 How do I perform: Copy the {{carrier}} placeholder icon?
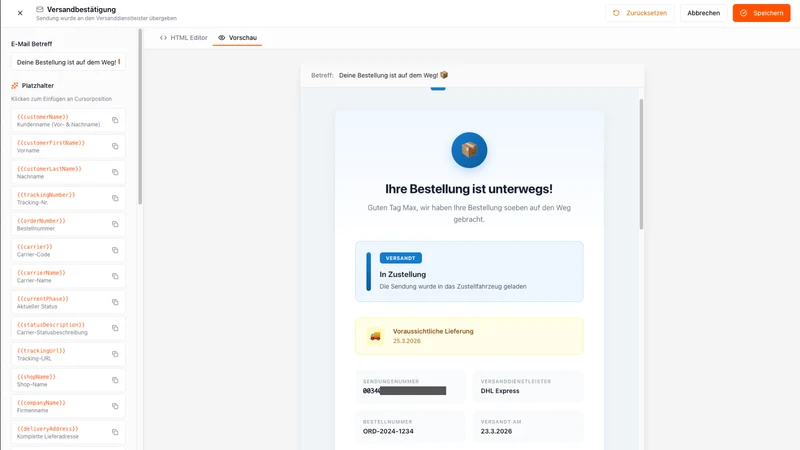pos(115,251)
